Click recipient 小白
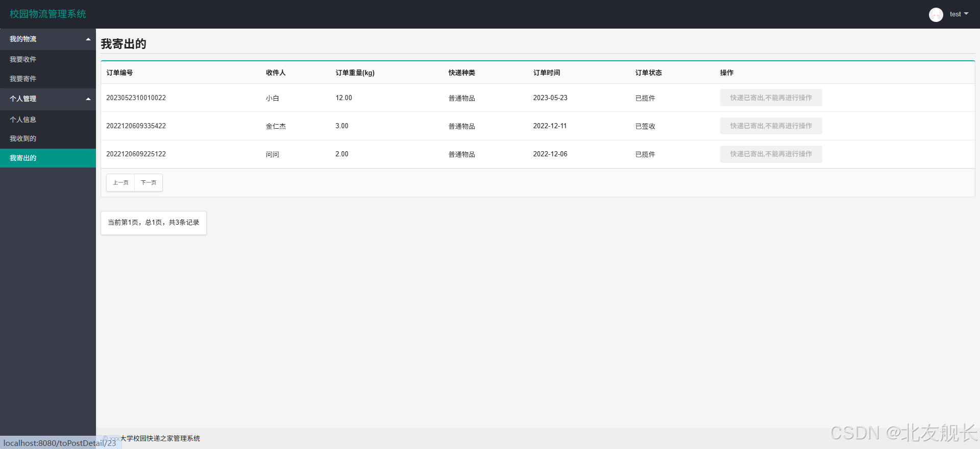Image resolution: width=980 pixels, height=449 pixels. [x=273, y=98]
